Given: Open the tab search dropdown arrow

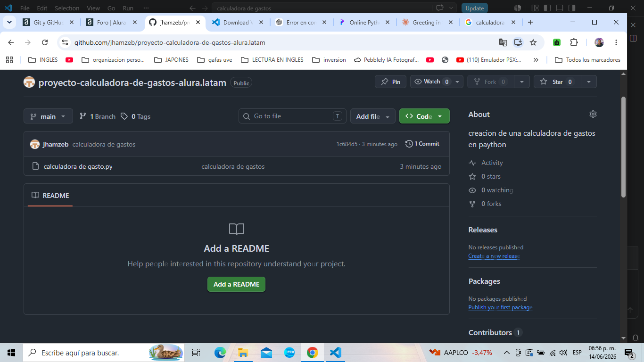Looking at the screenshot, I should click(9, 22).
